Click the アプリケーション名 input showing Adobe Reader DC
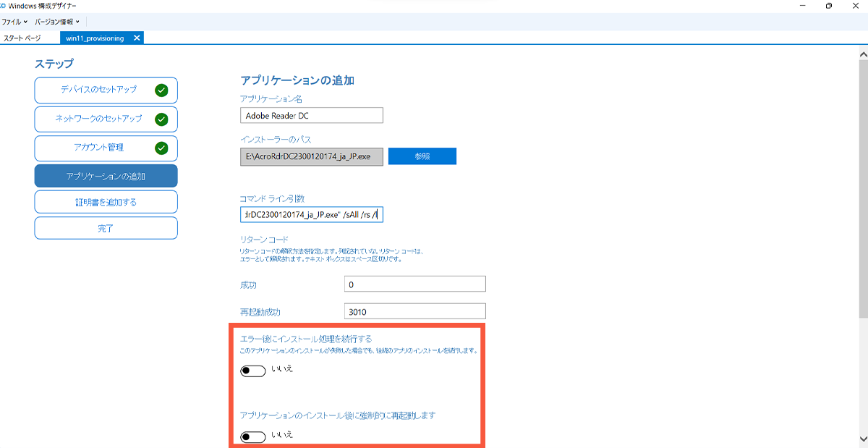The image size is (868, 448). click(x=311, y=114)
